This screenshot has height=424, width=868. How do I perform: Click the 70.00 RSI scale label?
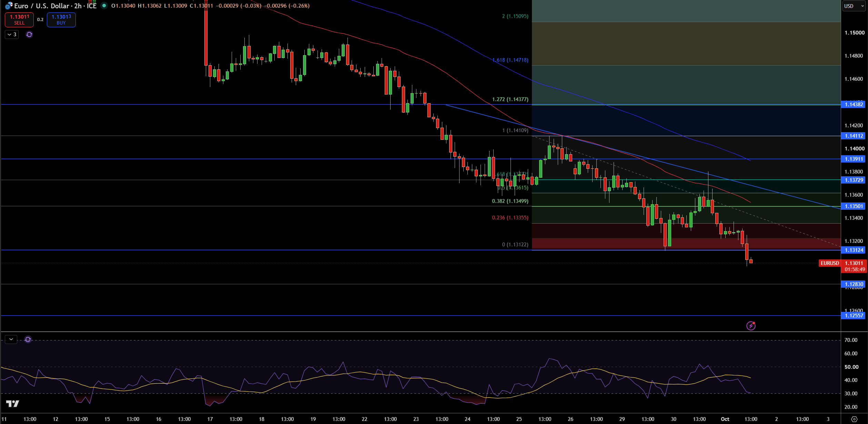851,340
